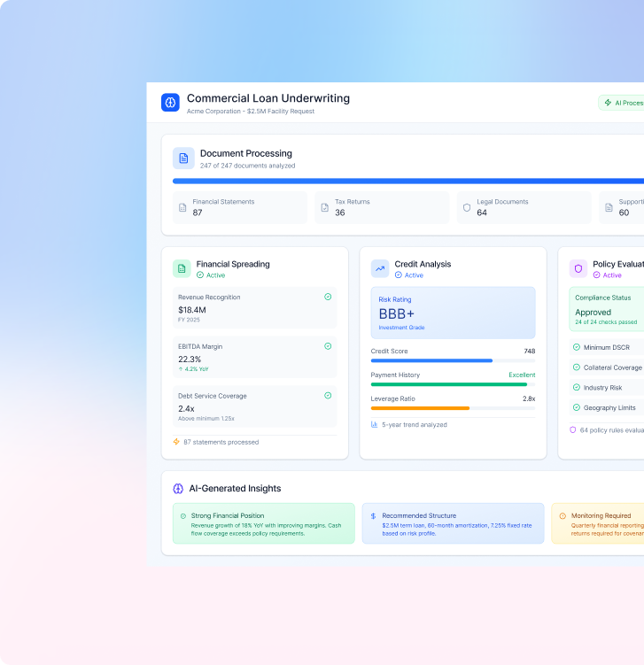Click the Legal Documents shield icon
This screenshot has height=665, width=644.
pos(467,208)
